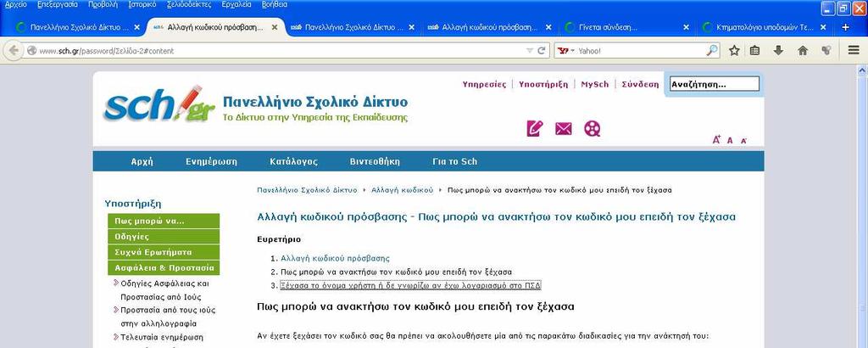The height and width of the screenshot is (348, 868).
Task: Open the URL history dropdown arrow
Action: (x=530, y=50)
